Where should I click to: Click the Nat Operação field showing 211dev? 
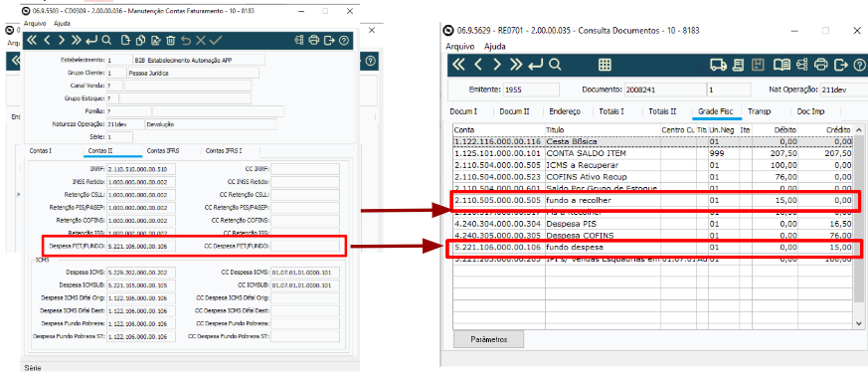[x=844, y=90]
